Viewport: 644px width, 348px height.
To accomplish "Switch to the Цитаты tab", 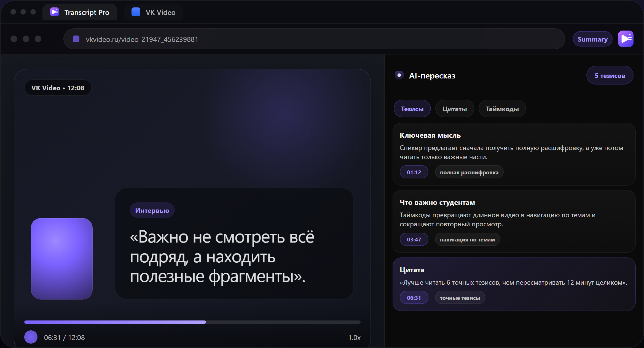I will click(x=454, y=108).
